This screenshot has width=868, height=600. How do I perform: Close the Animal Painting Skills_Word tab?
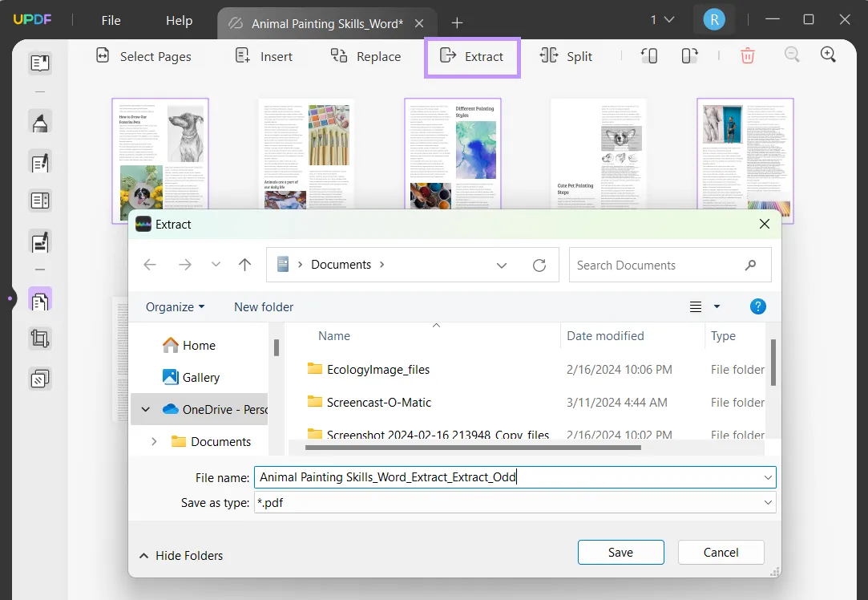(419, 23)
